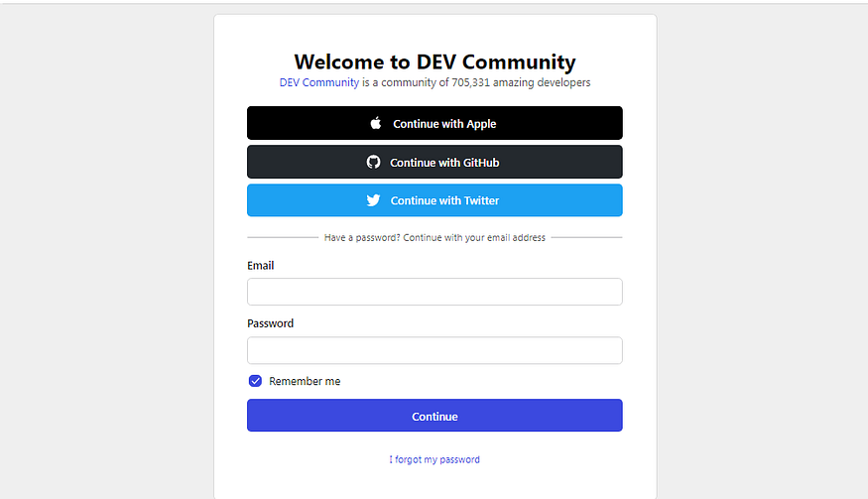Open the I forgot my password link
This screenshot has height=499, width=868.
coord(434,459)
